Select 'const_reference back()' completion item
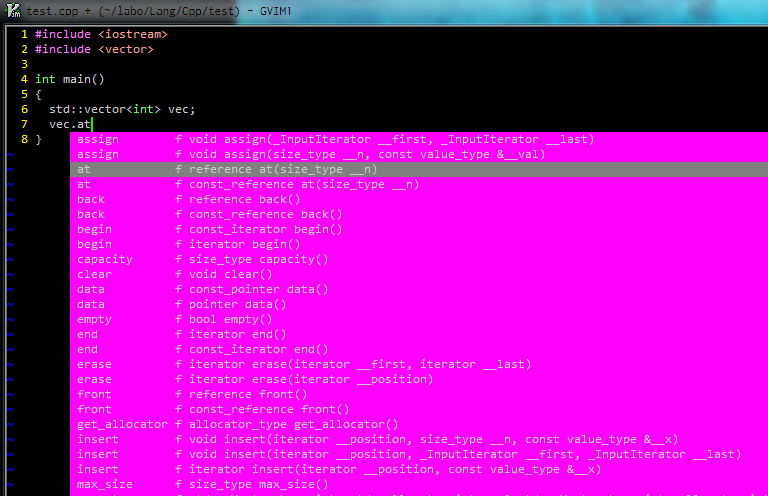The image size is (768, 496). click(x=419, y=214)
